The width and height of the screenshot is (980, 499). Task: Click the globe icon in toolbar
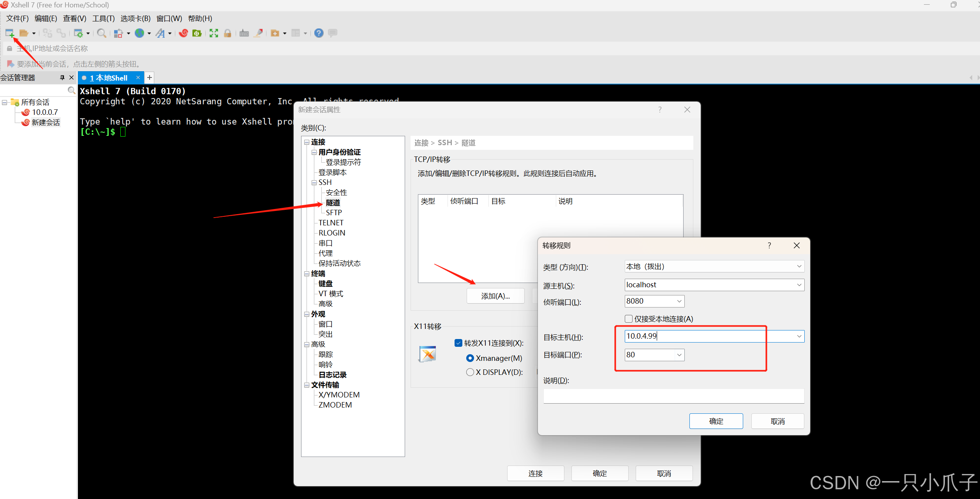point(139,33)
